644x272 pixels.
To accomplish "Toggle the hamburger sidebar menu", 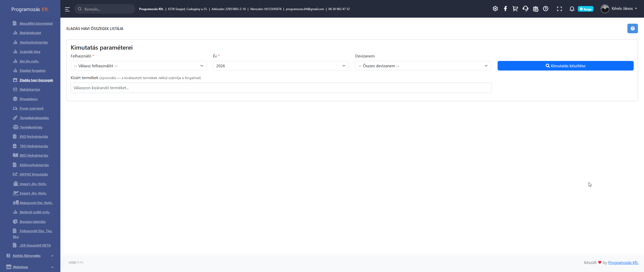I will pos(67,9).
